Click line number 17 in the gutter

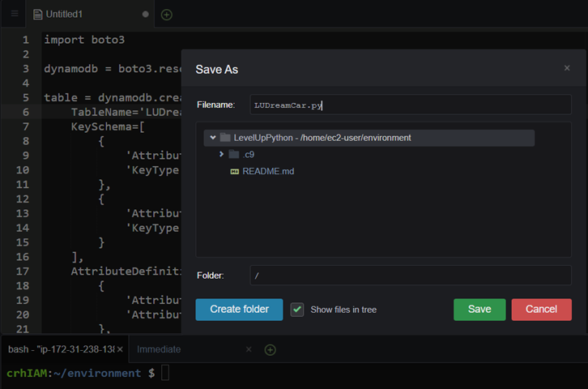pos(23,271)
